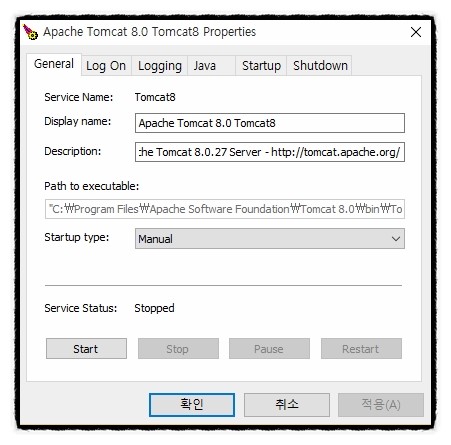The image size is (451, 445).
Task: Close the Tomcat8 Properties dialog
Action: pyautogui.click(x=416, y=32)
